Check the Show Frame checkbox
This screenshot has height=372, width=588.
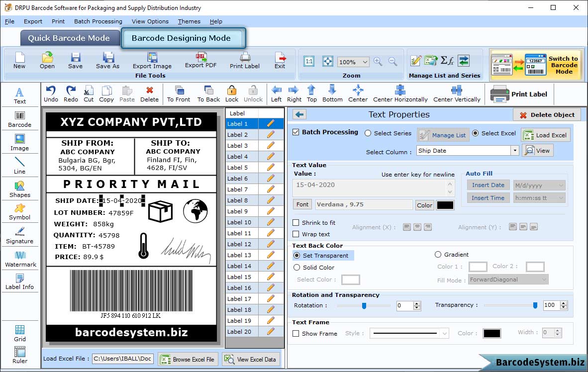[x=296, y=333]
